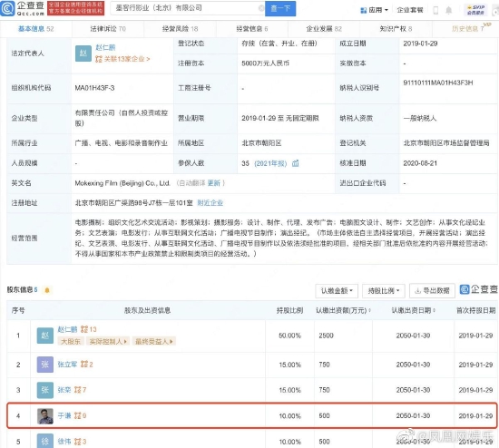Click 50.00% share value
Image resolution: width=499 pixels, height=448 pixels.
pyautogui.click(x=289, y=336)
